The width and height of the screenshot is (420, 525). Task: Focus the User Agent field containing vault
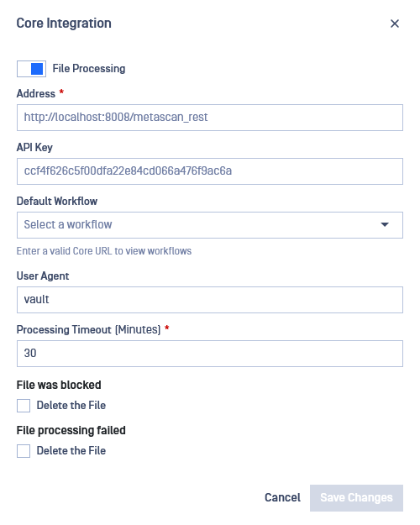tap(210, 300)
